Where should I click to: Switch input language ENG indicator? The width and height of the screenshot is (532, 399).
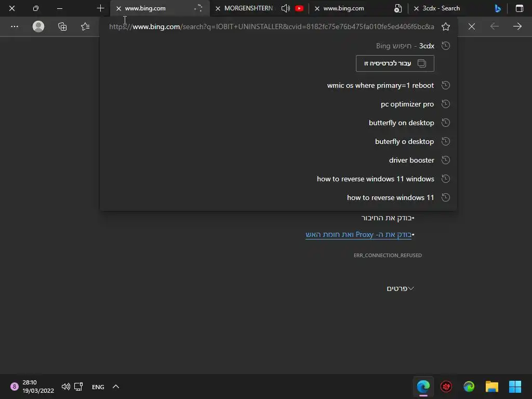98,387
